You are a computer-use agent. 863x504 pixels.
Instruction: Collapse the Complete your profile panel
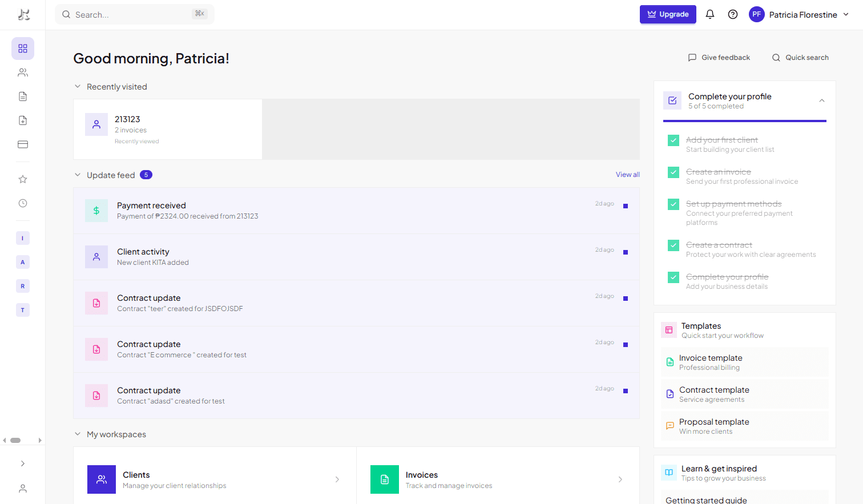pyautogui.click(x=822, y=100)
